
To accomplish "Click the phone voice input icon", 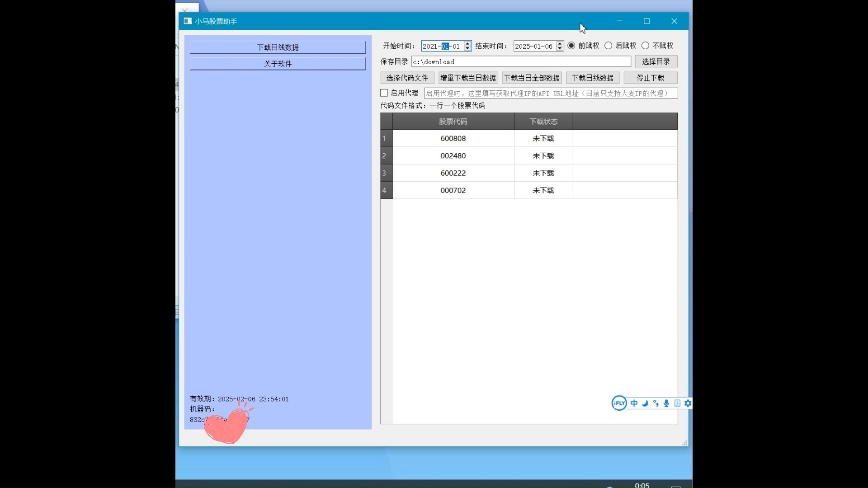I will click(x=677, y=403).
